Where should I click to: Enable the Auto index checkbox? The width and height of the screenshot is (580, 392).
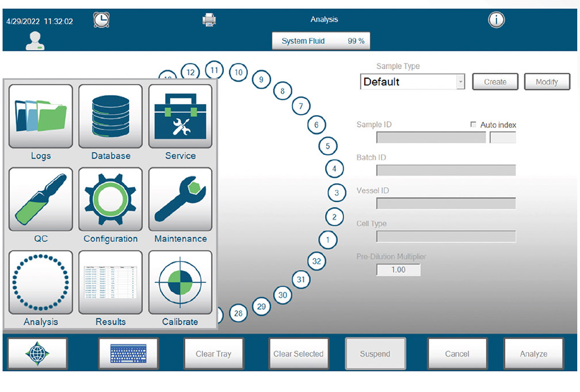(474, 125)
